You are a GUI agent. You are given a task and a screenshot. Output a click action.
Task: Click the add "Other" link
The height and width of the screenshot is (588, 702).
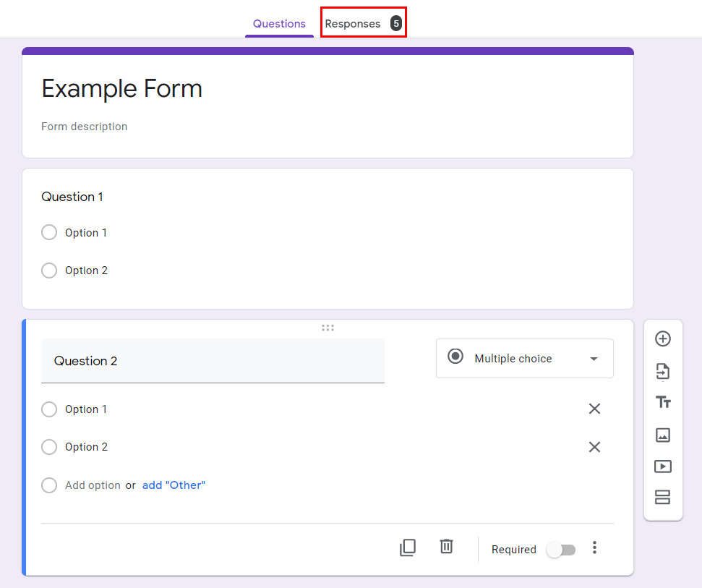(174, 485)
